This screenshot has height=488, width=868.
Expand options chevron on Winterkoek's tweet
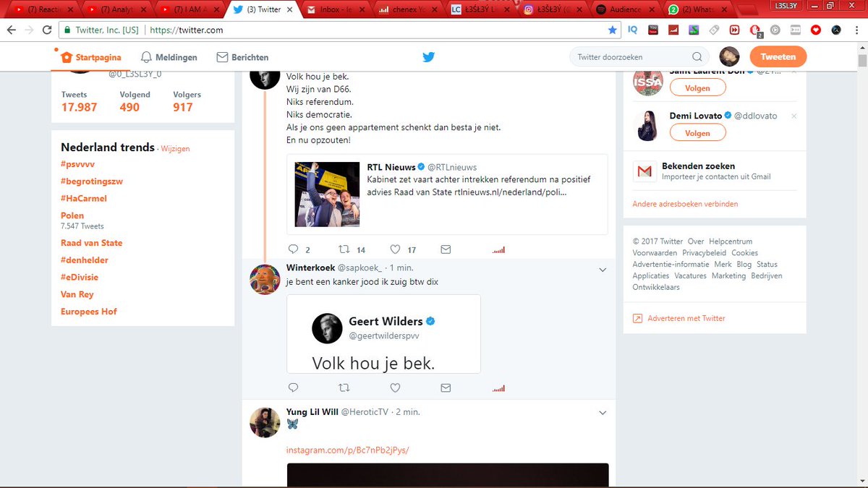(x=603, y=269)
